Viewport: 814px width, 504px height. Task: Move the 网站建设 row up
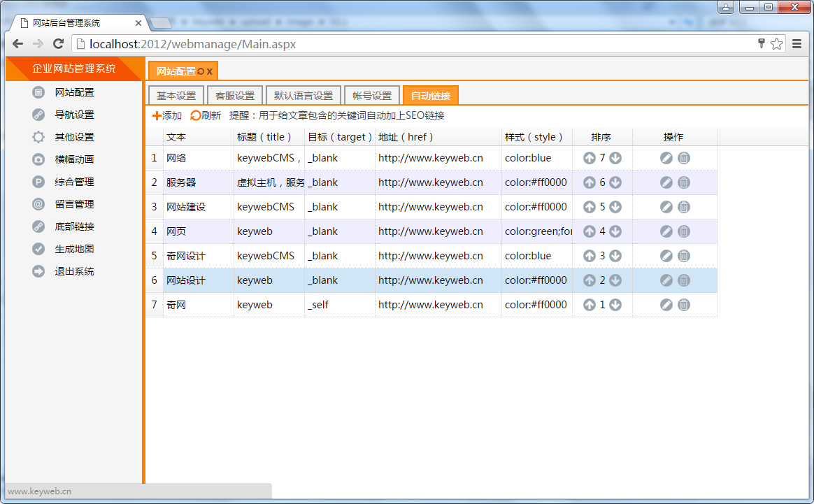point(590,207)
